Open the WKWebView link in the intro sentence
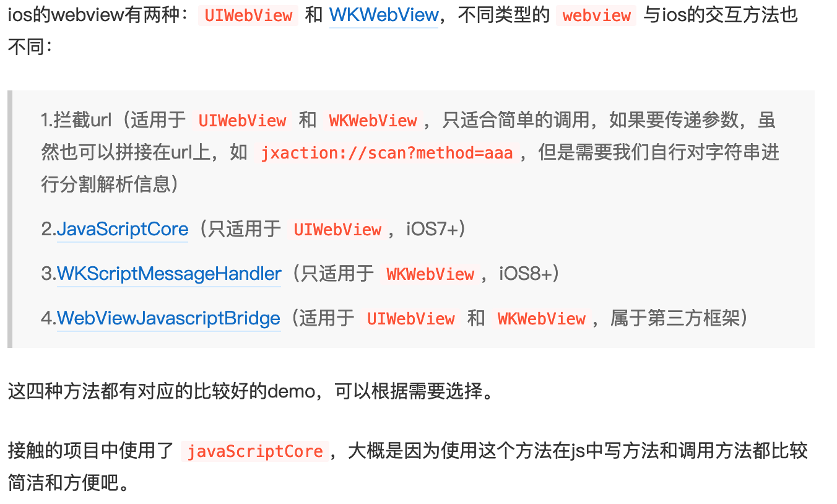 383,15
